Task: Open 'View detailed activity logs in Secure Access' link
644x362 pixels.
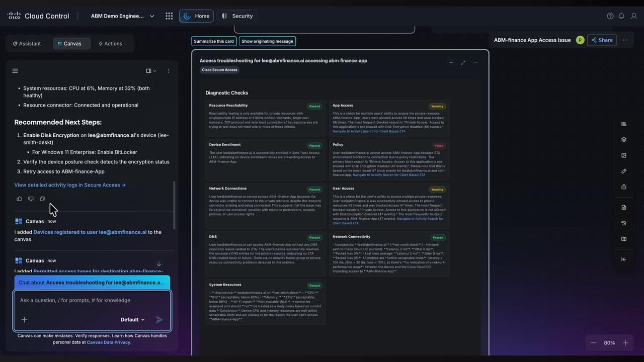Action: 70,185
